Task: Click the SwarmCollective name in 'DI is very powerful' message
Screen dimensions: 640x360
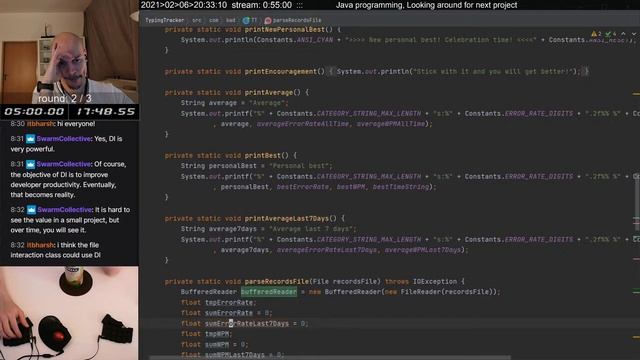Action: click(64, 139)
